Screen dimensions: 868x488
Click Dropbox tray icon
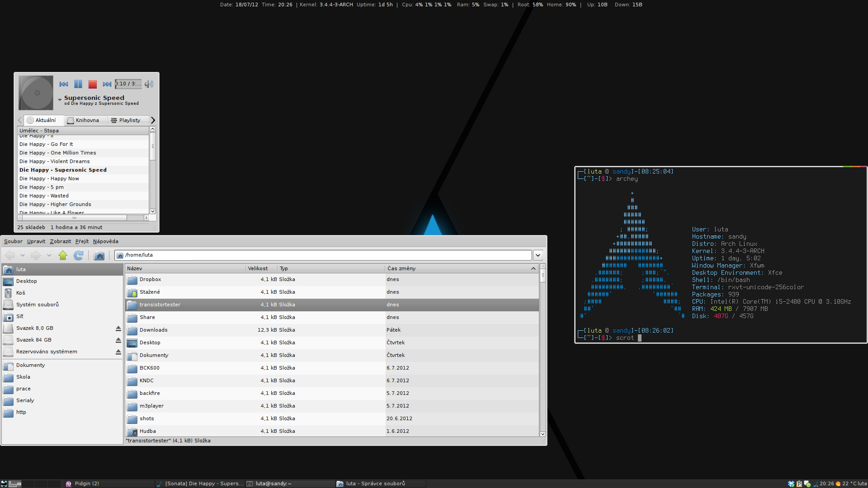pos(791,483)
